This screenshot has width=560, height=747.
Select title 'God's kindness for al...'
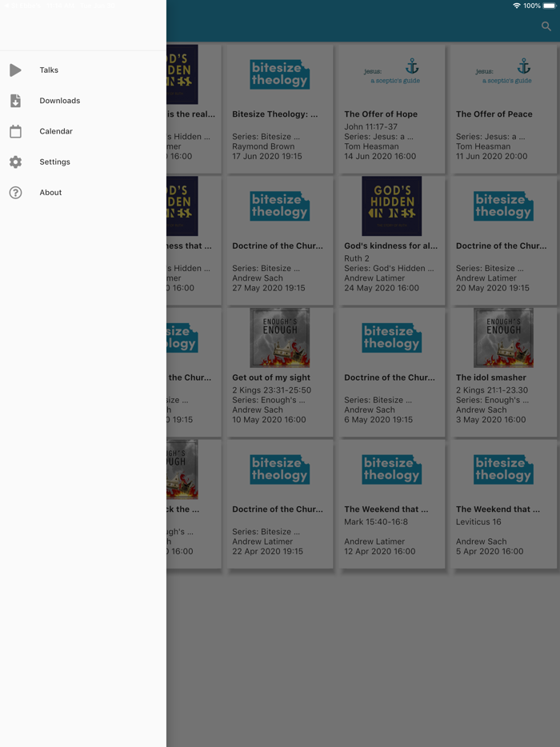391,246
